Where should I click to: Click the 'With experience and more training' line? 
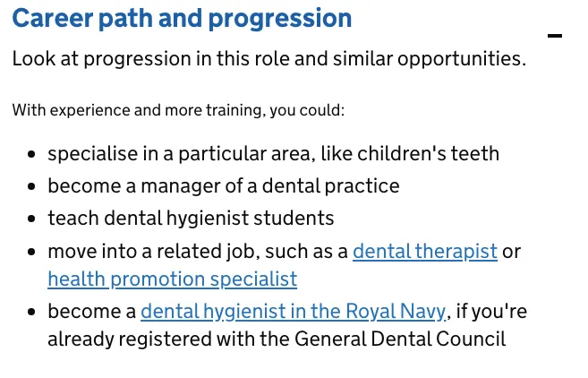coord(178,110)
